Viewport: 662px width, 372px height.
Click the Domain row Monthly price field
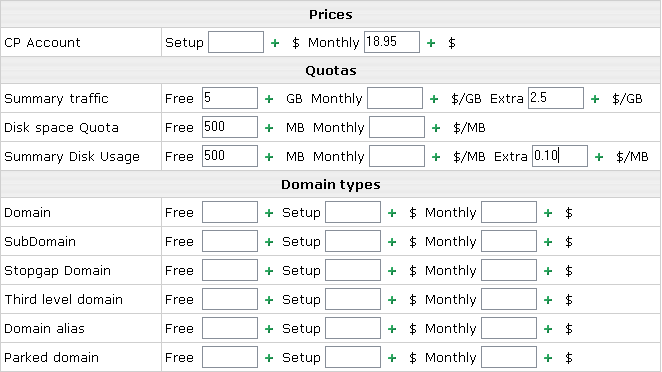[x=509, y=212]
